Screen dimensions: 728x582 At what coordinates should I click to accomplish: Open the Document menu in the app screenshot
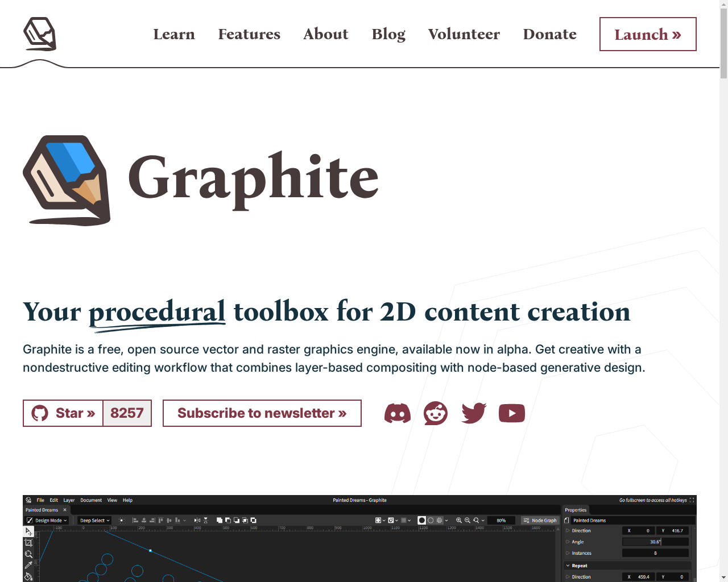[91, 500]
